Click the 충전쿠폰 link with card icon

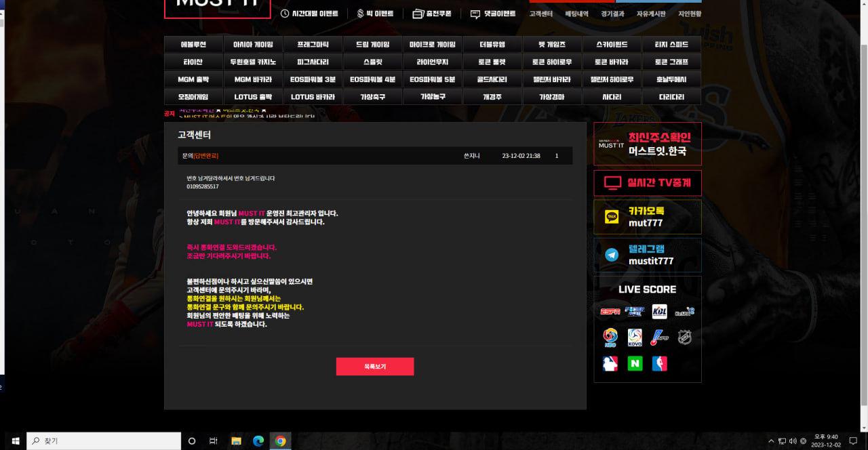point(431,14)
